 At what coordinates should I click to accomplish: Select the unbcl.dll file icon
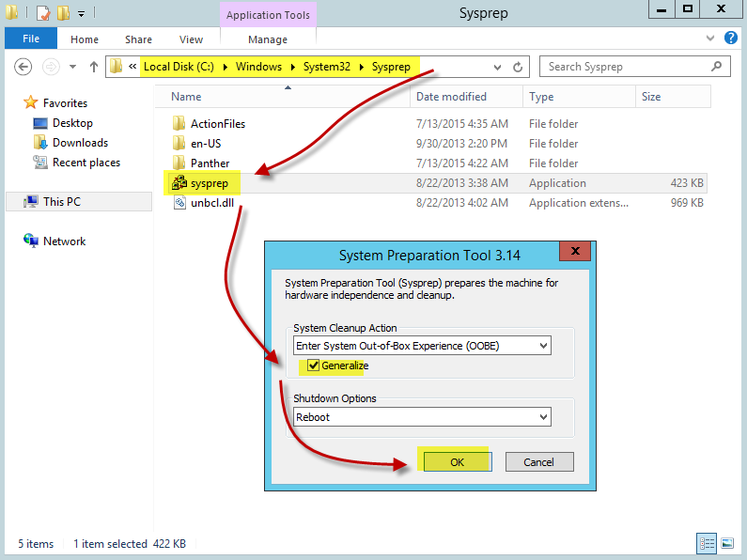(179, 202)
